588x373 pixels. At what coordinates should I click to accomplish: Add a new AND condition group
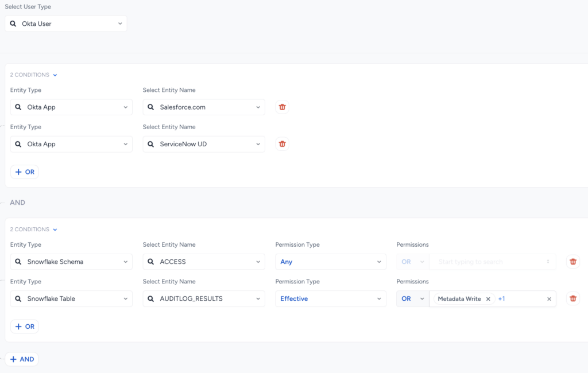[22, 359]
